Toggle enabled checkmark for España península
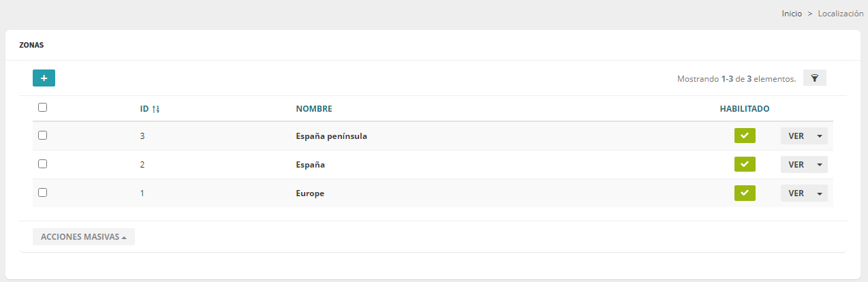868x282 pixels. click(x=745, y=136)
